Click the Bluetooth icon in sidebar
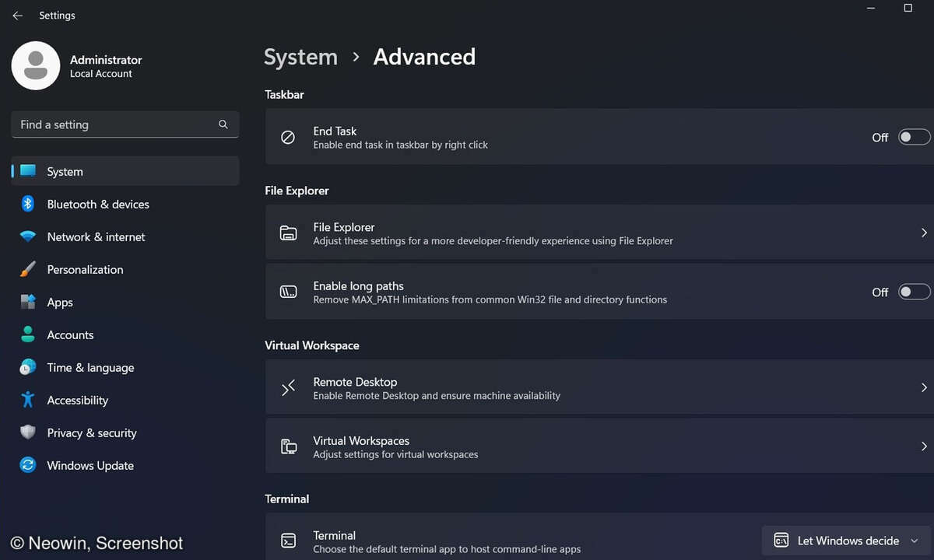 pos(28,204)
